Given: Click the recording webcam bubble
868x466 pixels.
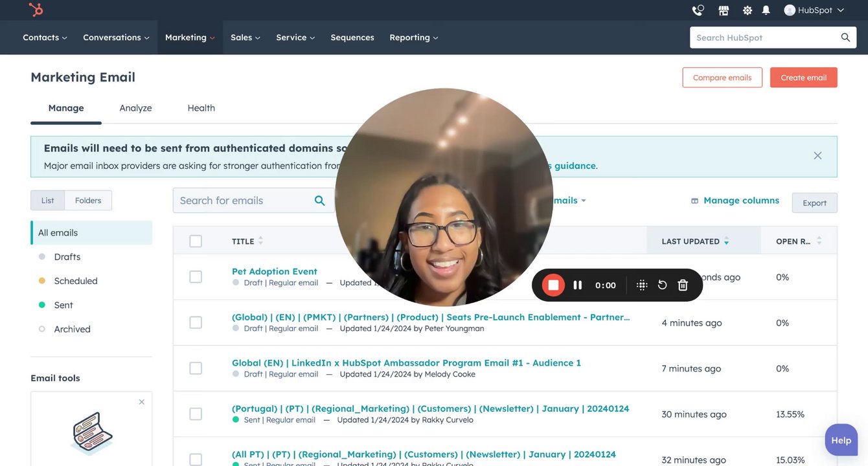Looking at the screenshot, I should (x=444, y=197).
